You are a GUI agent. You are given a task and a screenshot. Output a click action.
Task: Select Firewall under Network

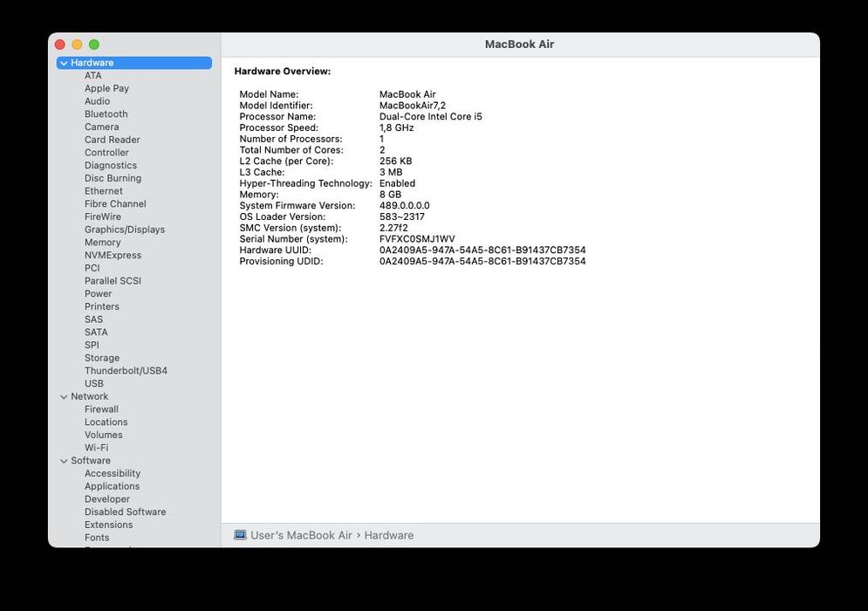click(101, 408)
